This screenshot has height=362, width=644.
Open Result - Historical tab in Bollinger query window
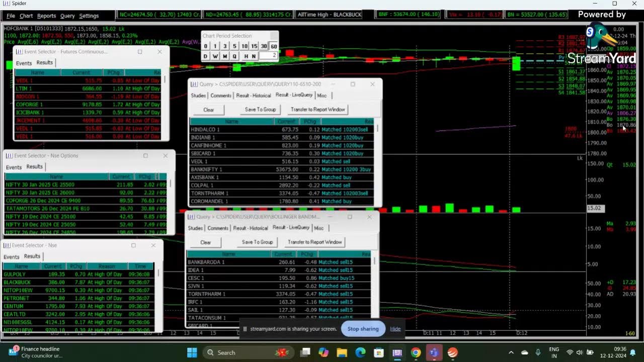pos(251,228)
